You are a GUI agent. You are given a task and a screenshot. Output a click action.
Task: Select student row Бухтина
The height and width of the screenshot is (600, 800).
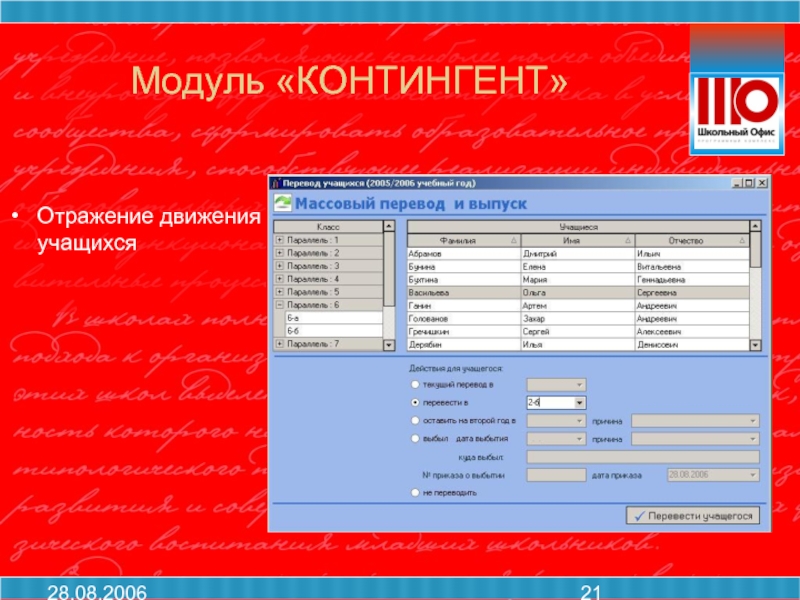(578, 280)
